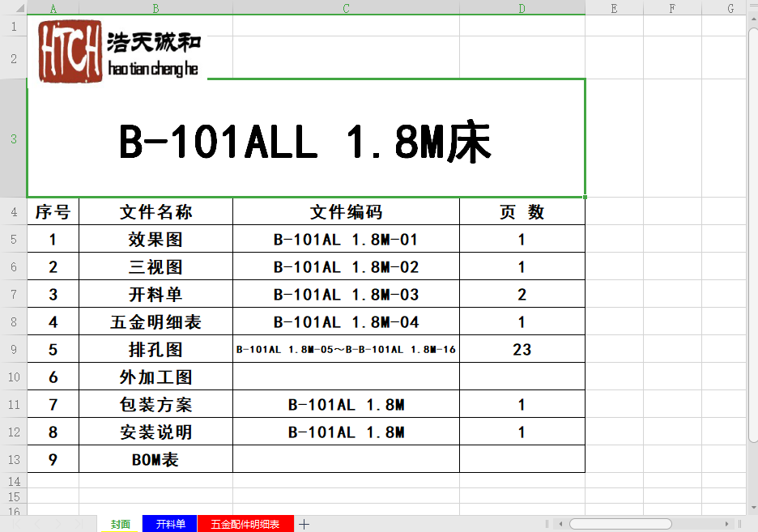Select row 9 header
The height and width of the screenshot is (532, 758).
(13, 349)
